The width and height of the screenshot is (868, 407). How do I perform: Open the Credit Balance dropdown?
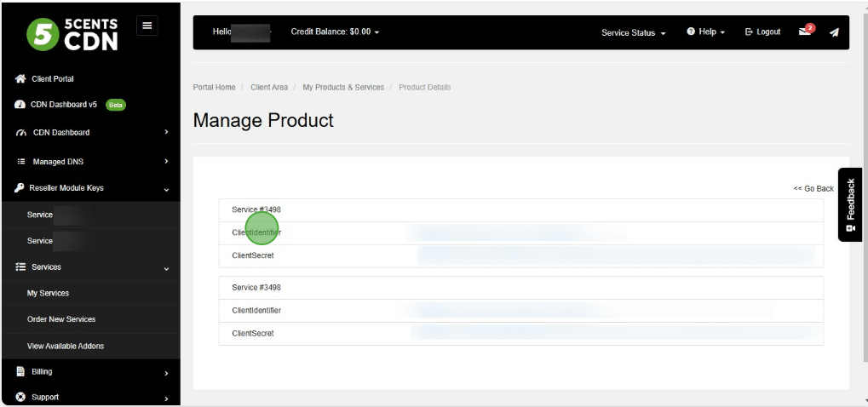(x=335, y=32)
